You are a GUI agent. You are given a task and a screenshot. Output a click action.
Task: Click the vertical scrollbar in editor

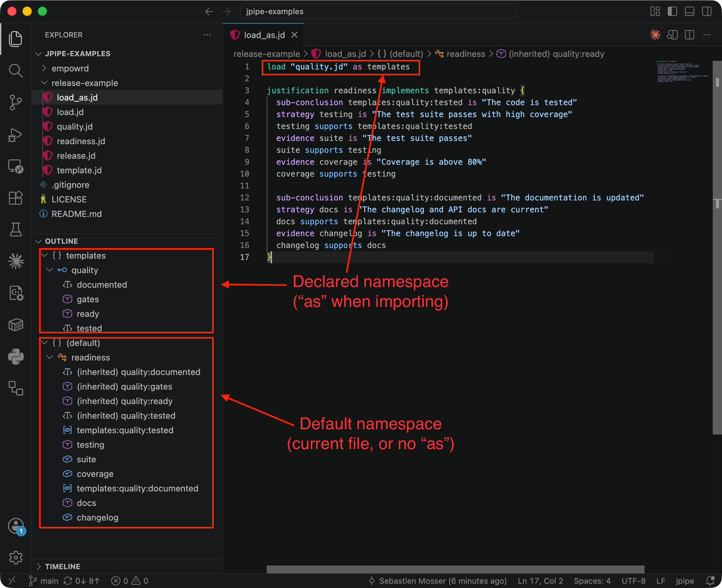[717, 248]
